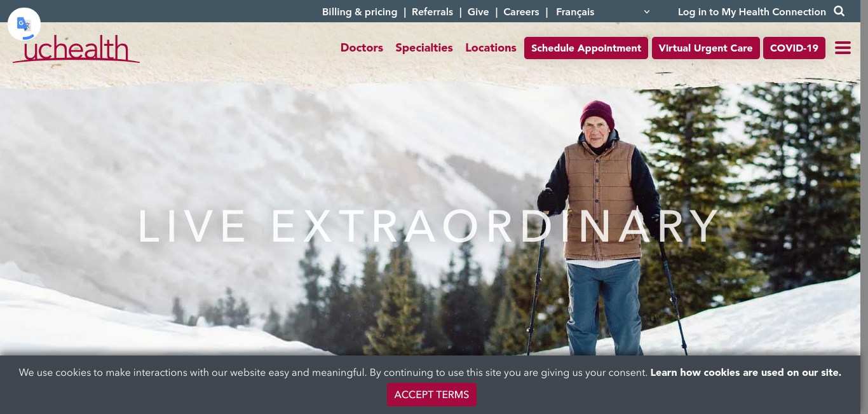Open the Careers link

pos(521,12)
